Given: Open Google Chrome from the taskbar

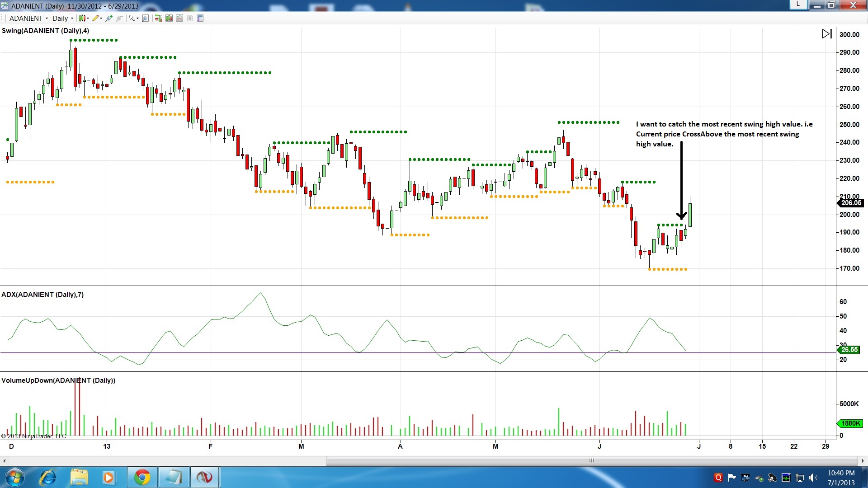Looking at the screenshot, I should pyautogui.click(x=142, y=477).
